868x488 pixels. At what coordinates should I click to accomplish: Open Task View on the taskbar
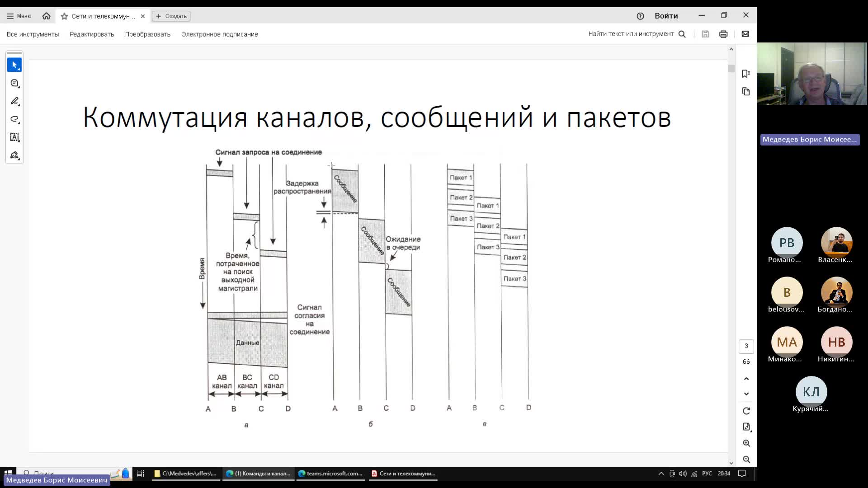pos(141,474)
